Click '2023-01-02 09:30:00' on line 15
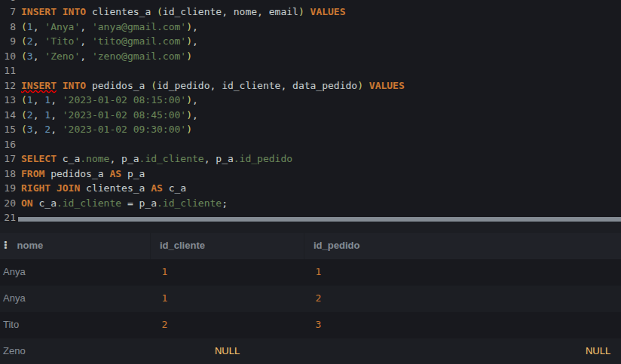The width and height of the screenshot is (621, 364). pos(124,130)
